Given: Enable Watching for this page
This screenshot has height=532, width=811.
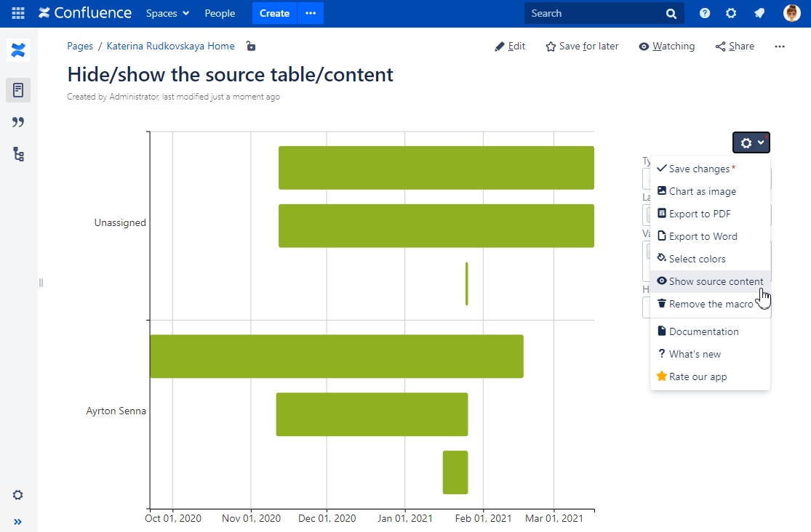Looking at the screenshot, I should (666, 46).
